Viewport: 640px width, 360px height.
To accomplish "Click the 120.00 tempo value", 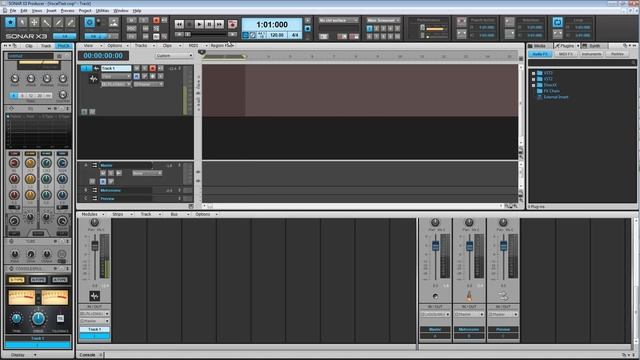I will click(277, 36).
